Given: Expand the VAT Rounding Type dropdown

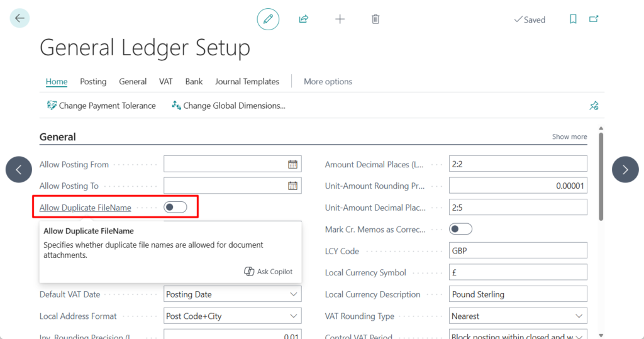Looking at the screenshot, I should 579,316.
